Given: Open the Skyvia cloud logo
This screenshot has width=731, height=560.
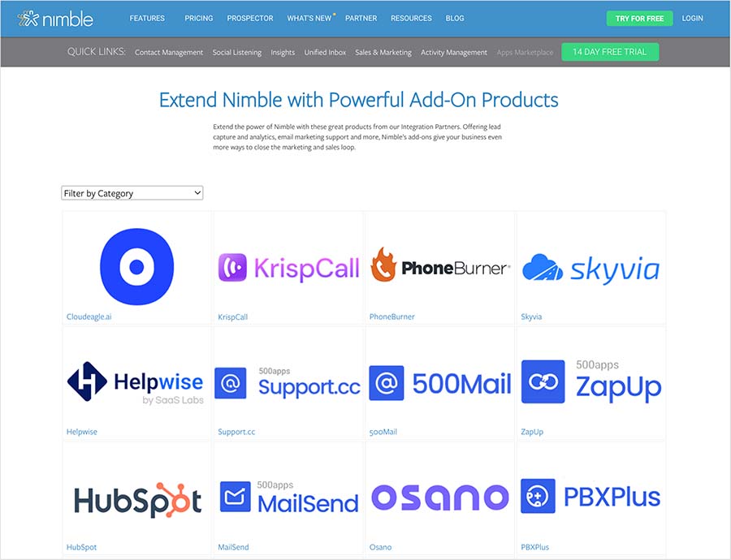Looking at the screenshot, I should tap(591, 269).
